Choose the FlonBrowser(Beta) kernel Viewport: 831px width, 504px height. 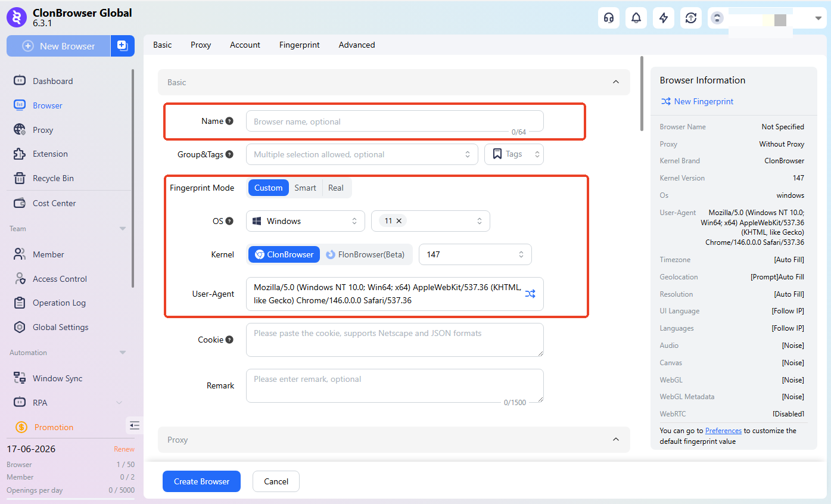coord(366,254)
